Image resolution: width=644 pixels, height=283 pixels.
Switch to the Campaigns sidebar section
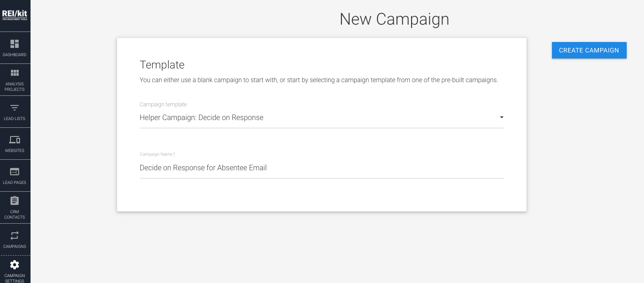(x=15, y=239)
